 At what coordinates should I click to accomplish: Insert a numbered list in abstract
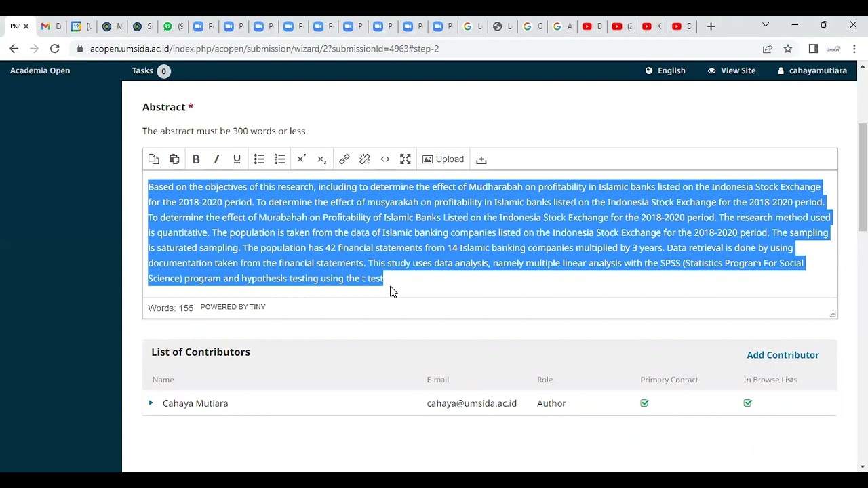[279, 159]
